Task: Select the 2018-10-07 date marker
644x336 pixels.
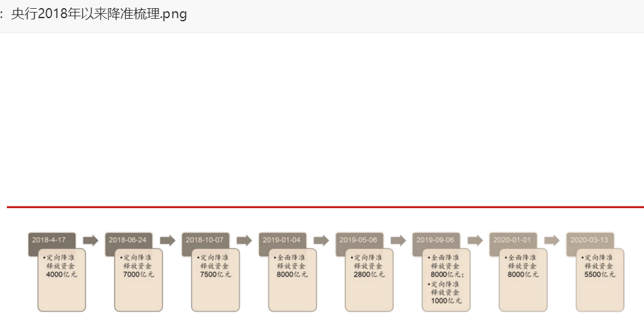Action: [x=205, y=240]
